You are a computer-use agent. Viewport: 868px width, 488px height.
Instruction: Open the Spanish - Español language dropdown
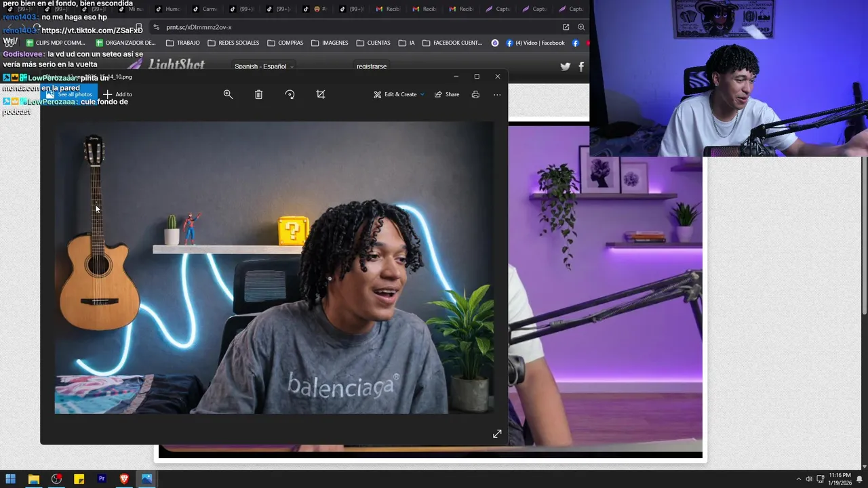click(x=264, y=66)
